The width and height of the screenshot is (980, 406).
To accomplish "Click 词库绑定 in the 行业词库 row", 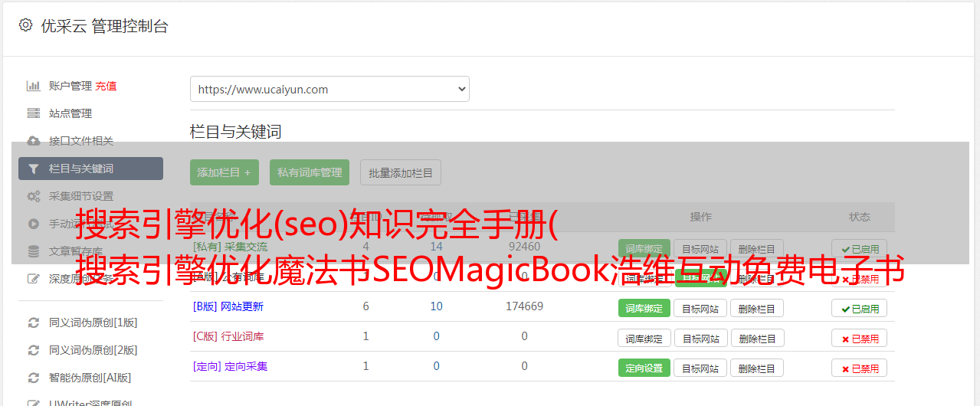I will [644, 338].
